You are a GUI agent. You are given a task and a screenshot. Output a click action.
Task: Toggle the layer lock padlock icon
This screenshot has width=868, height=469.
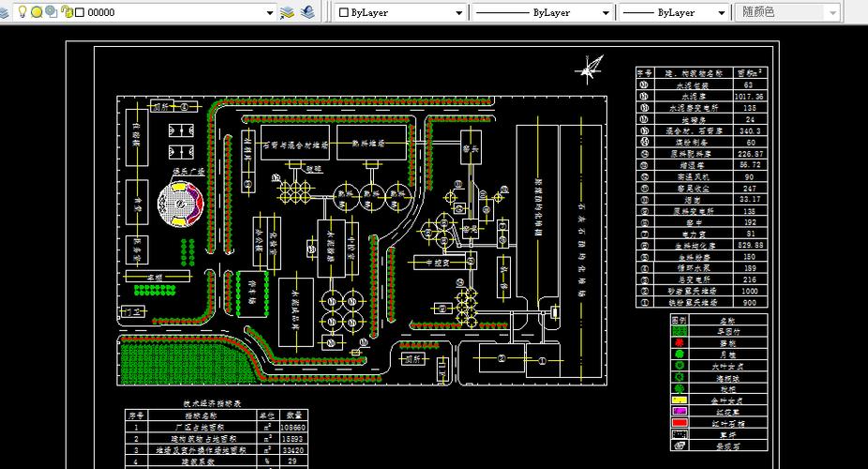coord(66,12)
